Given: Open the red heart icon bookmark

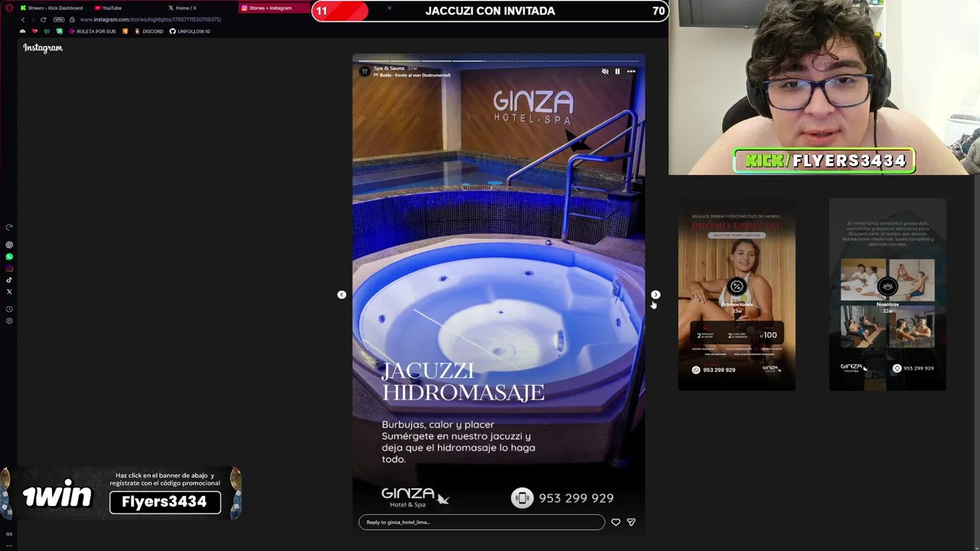Looking at the screenshot, I should tap(34, 31).
